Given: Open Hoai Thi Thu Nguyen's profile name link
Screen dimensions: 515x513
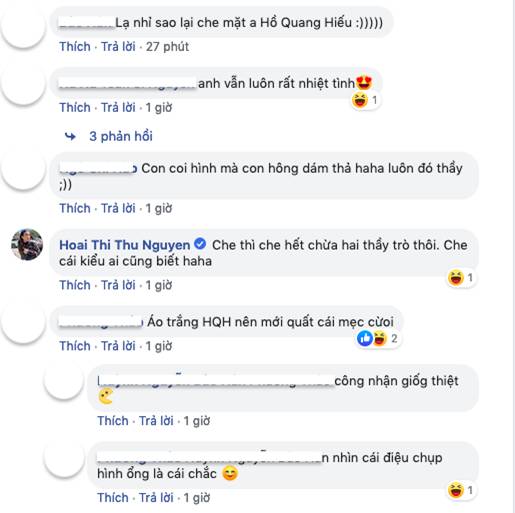Looking at the screenshot, I should (125, 245).
